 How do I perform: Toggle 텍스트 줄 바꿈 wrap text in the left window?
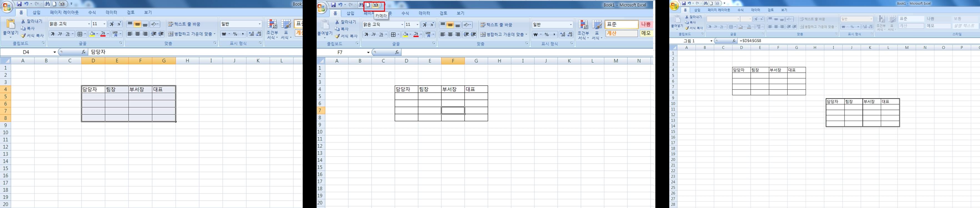184,24
